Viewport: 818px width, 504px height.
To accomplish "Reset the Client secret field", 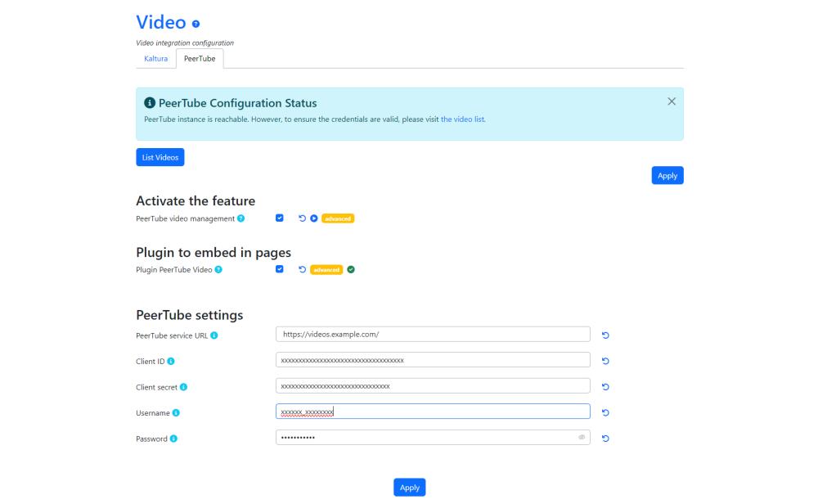I will (605, 387).
